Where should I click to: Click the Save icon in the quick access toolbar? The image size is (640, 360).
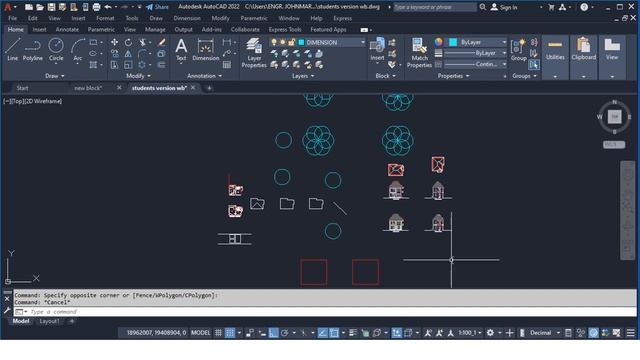point(51,7)
